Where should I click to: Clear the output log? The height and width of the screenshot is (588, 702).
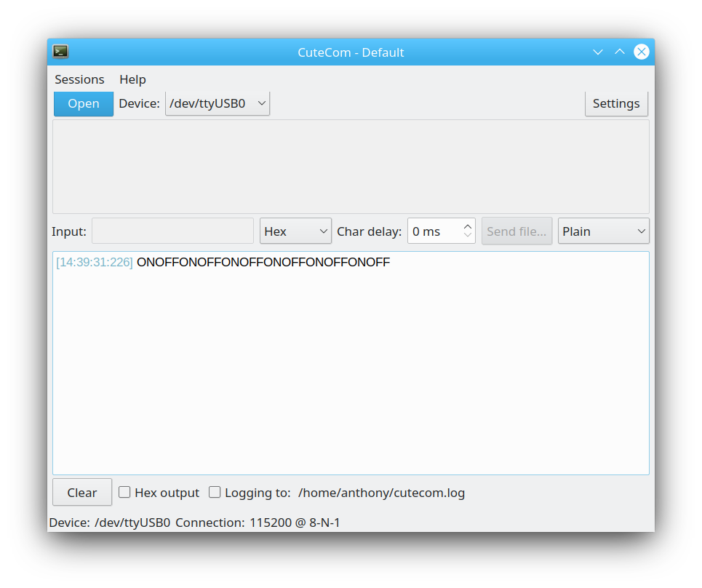coord(82,493)
